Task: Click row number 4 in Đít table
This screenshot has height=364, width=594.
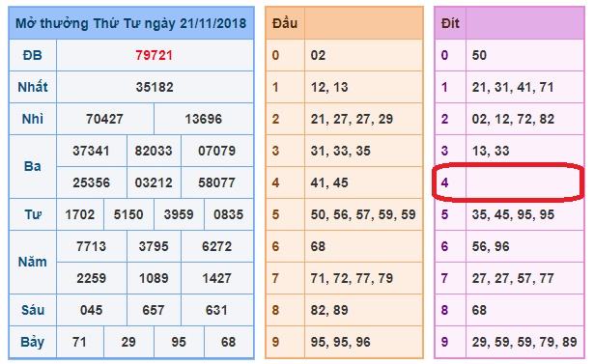Action: (x=444, y=182)
